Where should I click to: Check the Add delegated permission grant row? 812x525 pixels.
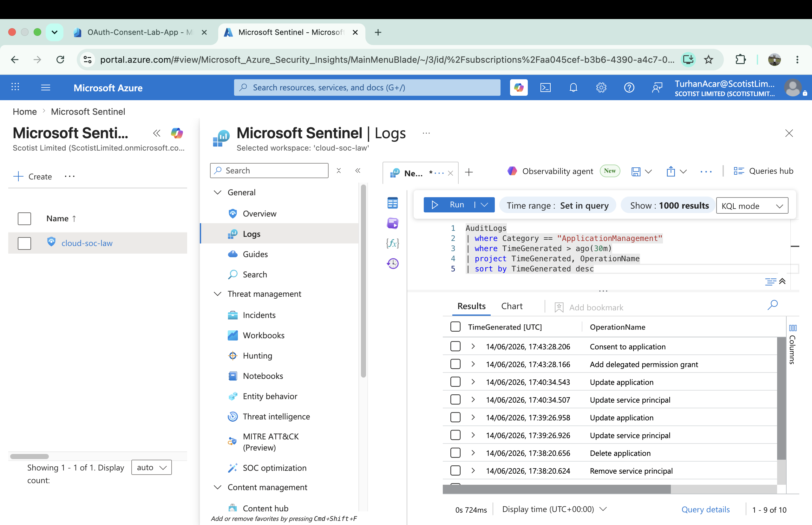pos(455,364)
